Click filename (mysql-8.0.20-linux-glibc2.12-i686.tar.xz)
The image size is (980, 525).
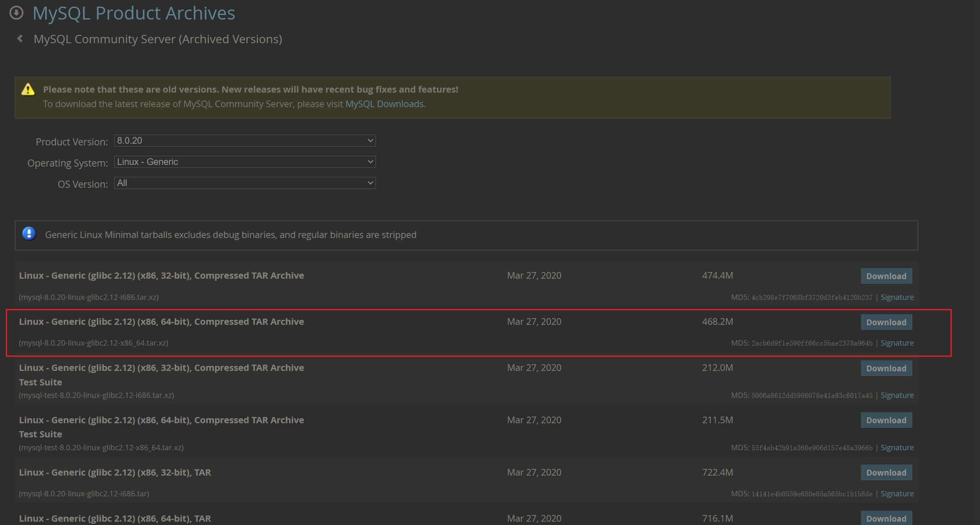click(89, 297)
